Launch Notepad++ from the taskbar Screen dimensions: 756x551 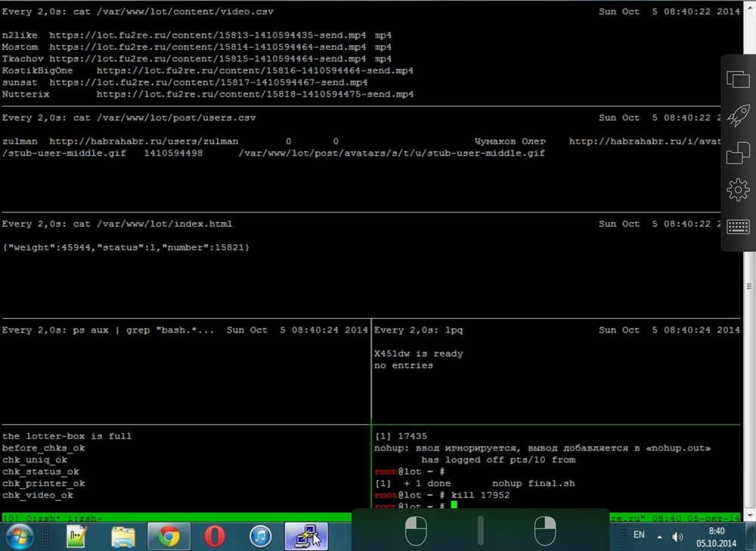click(77, 537)
